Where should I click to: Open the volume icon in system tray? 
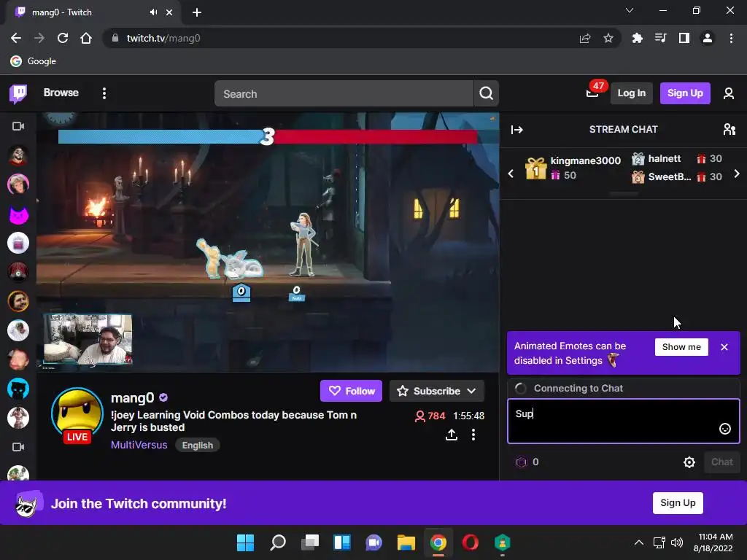[x=676, y=542]
